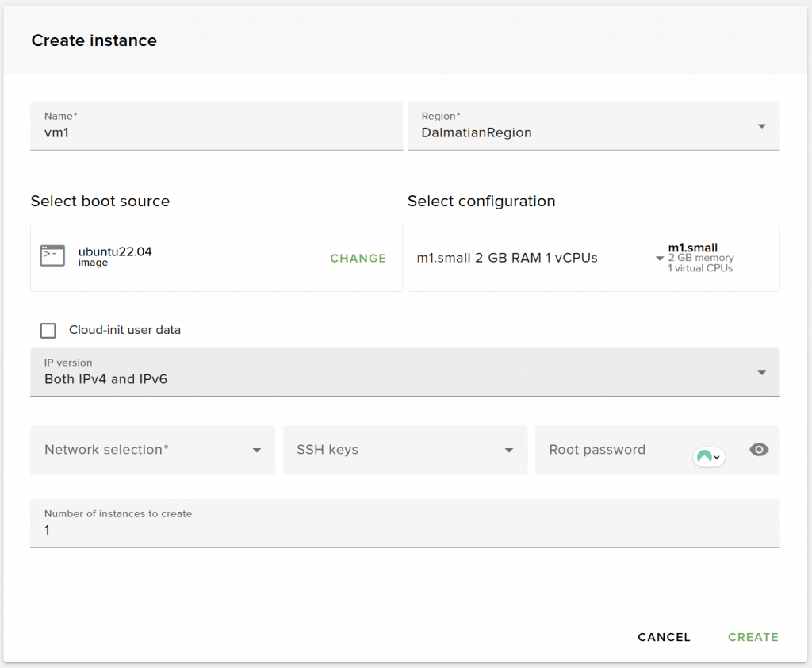Click the terminal image icon beside ubuntu22.04

coord(52,255)
